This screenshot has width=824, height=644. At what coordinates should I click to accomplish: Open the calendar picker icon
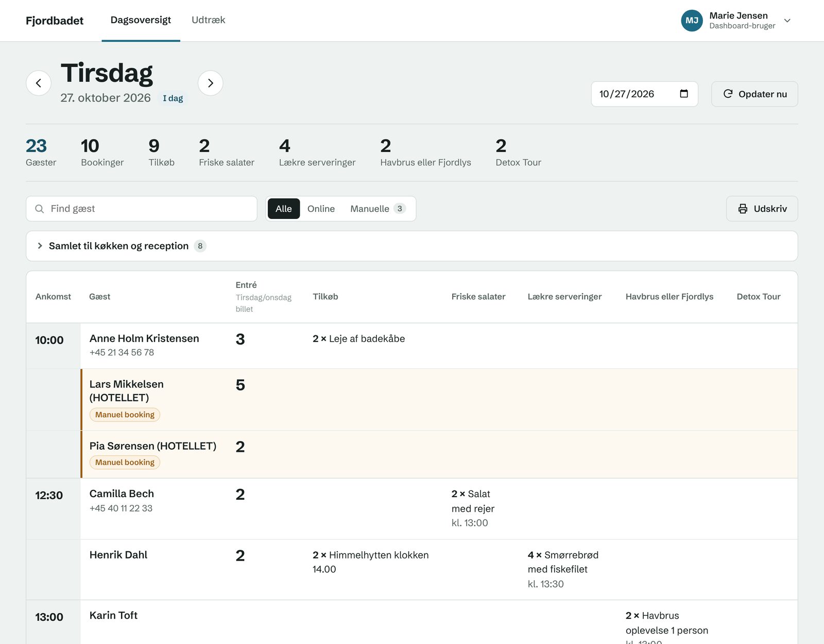pyautogui.click(x=684, y=94)
